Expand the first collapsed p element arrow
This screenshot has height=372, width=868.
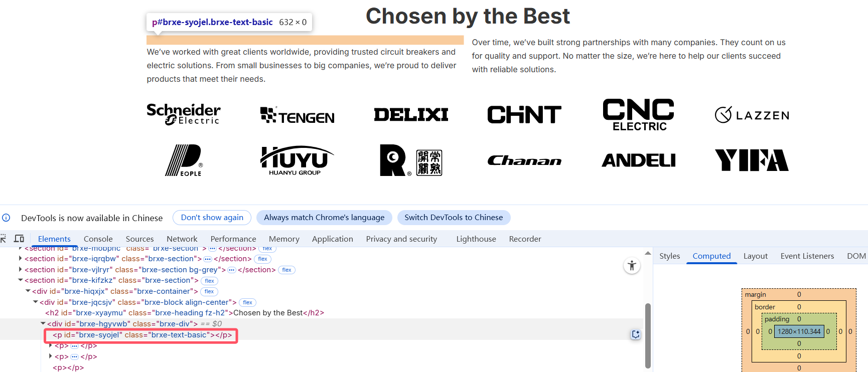50,345
